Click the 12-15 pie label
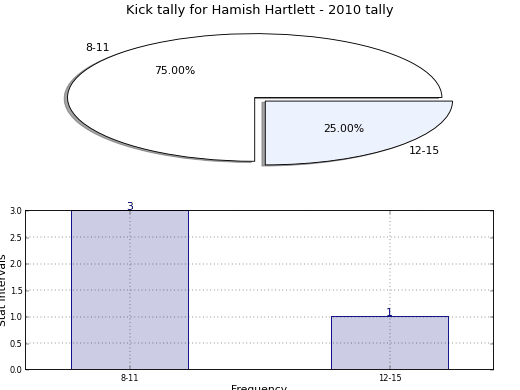Viewport: 520px width, 390px height. click(424, 150)
